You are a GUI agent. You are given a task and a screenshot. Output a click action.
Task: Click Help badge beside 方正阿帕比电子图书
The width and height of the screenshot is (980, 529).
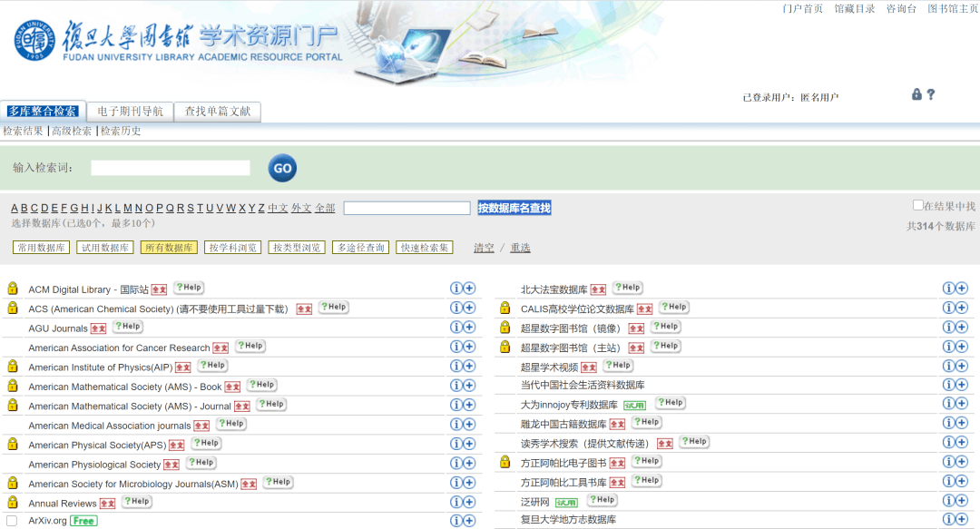pyautogui.click(x=647, y=461)
